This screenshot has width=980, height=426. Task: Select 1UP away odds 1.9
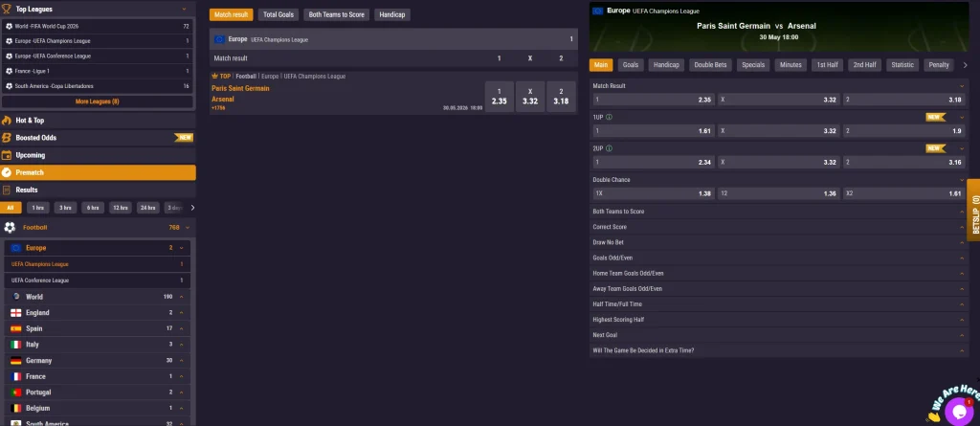tap(903, 131)
